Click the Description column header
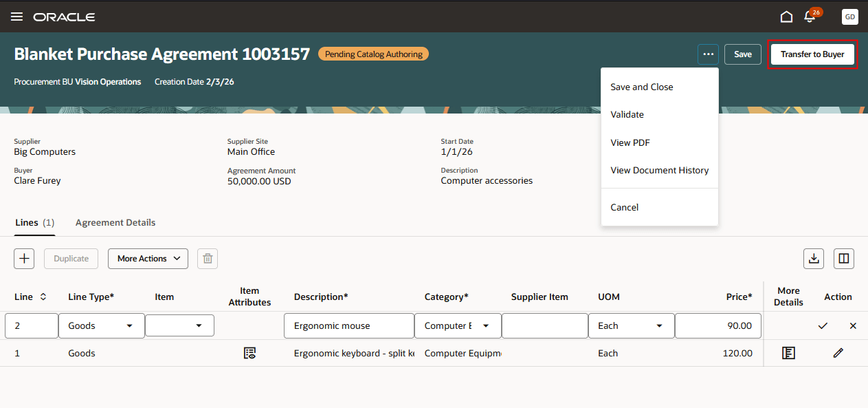This screenshot has height=408, width=868. tap(321, 297)
